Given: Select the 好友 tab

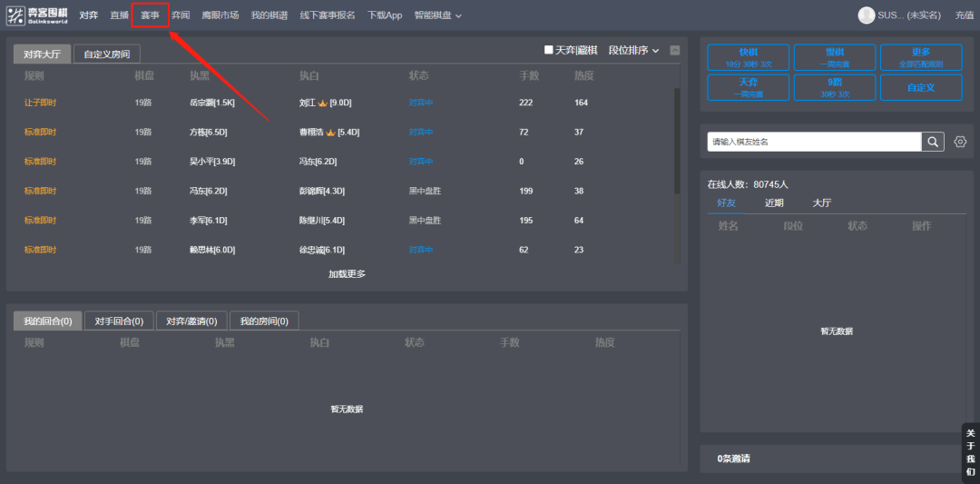Looking at the screenshot, I should [x=727, y=203].
